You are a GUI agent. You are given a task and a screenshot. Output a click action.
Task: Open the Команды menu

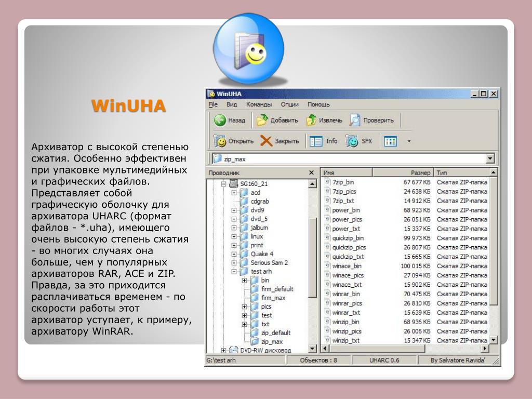pos(259,104)
